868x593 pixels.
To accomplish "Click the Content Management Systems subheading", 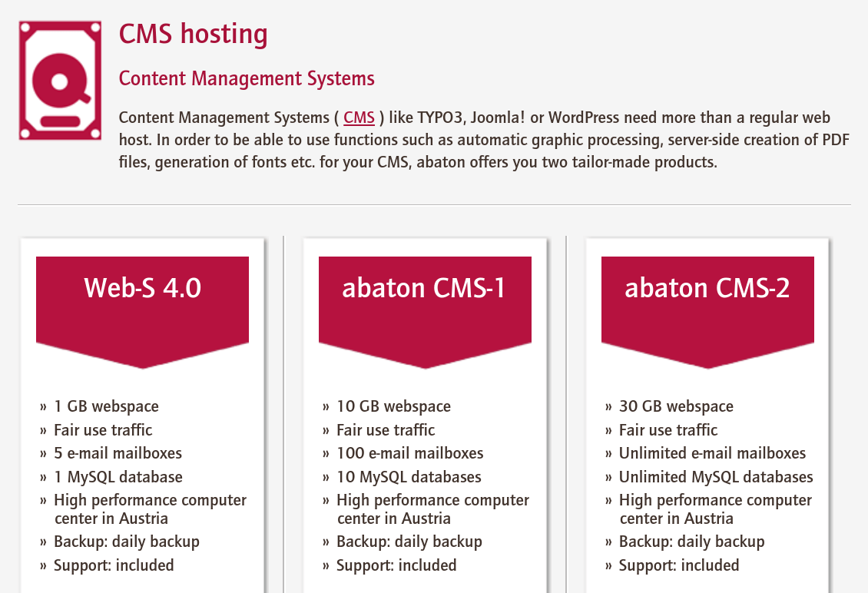I will (x=247, y=78).
